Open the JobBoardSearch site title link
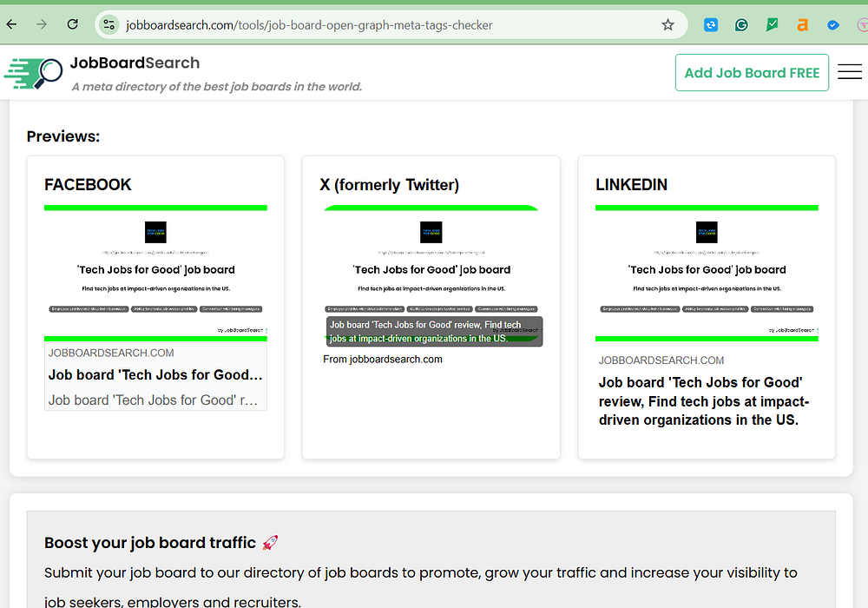Image resolution: width=868 pixels, height=608 pixels. [x=135, y=63]
